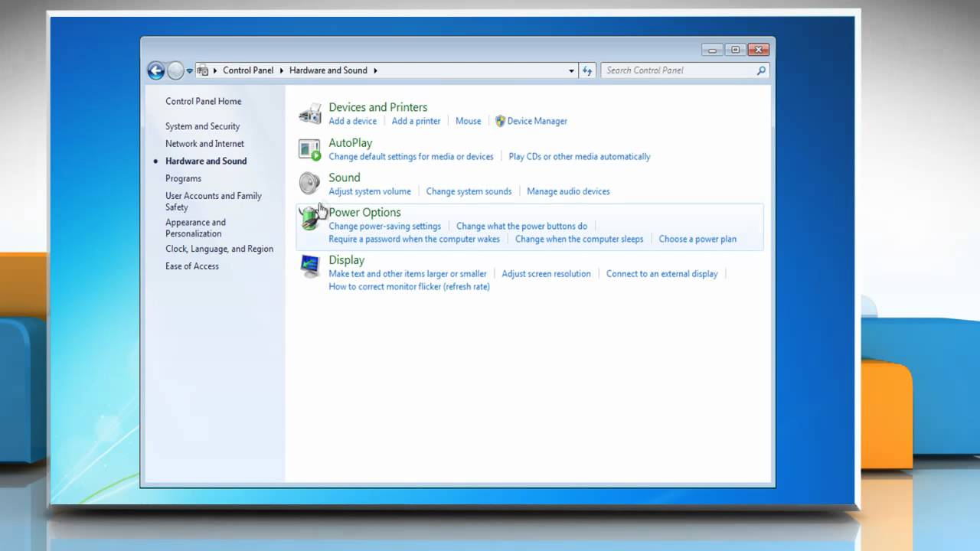Click Change system sounds

[x=469, y=191]
